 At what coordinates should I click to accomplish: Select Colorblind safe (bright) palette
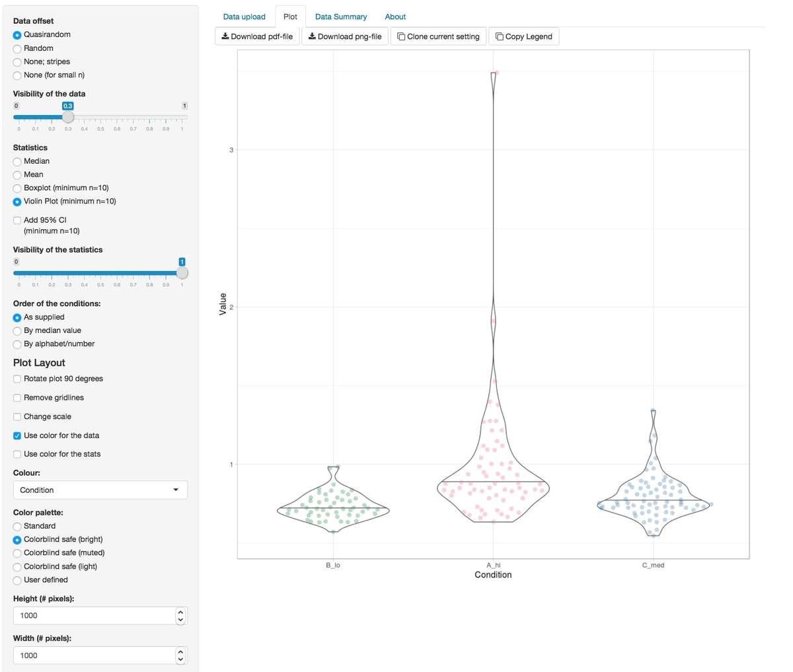(x=17, y=540)
